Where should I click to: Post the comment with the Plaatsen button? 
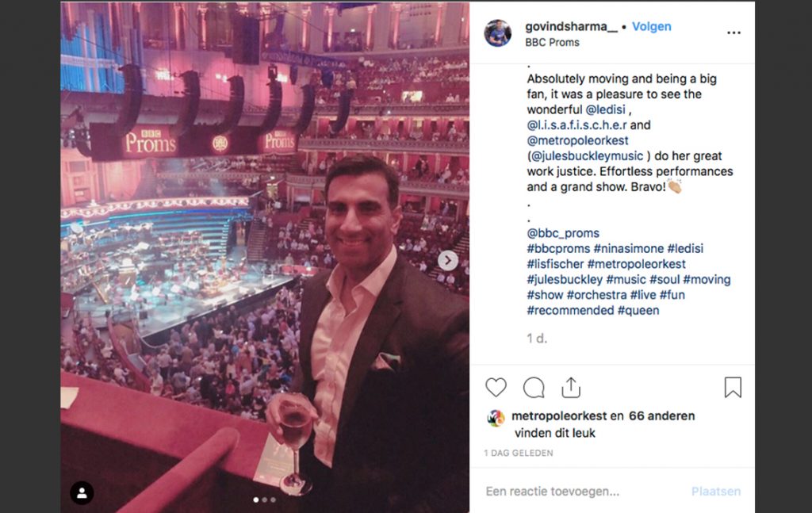click(716, 492)
